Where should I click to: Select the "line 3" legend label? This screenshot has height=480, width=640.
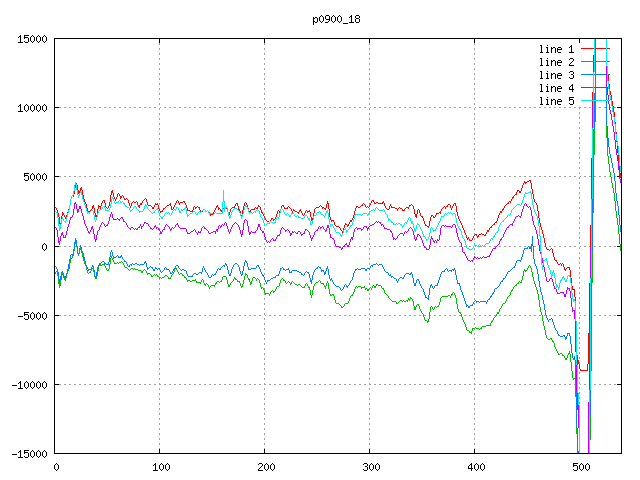coord(556,75)
